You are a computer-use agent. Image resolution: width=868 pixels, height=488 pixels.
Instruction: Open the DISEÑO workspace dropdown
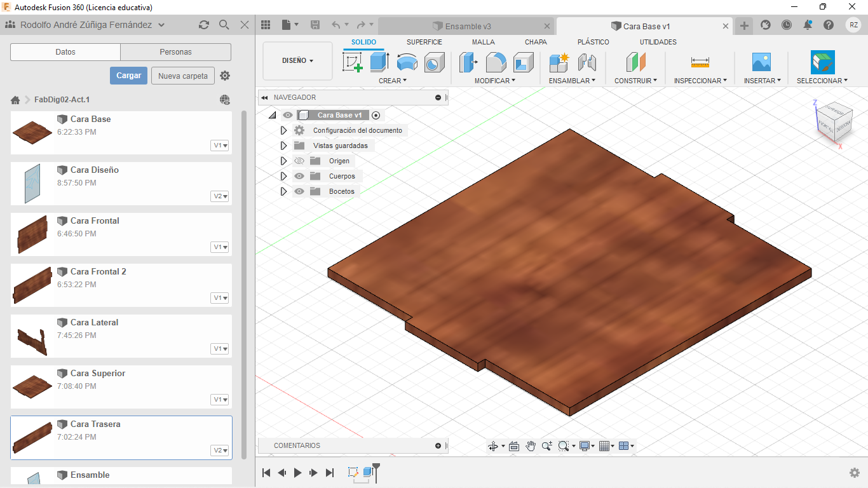tap(297, 61)
